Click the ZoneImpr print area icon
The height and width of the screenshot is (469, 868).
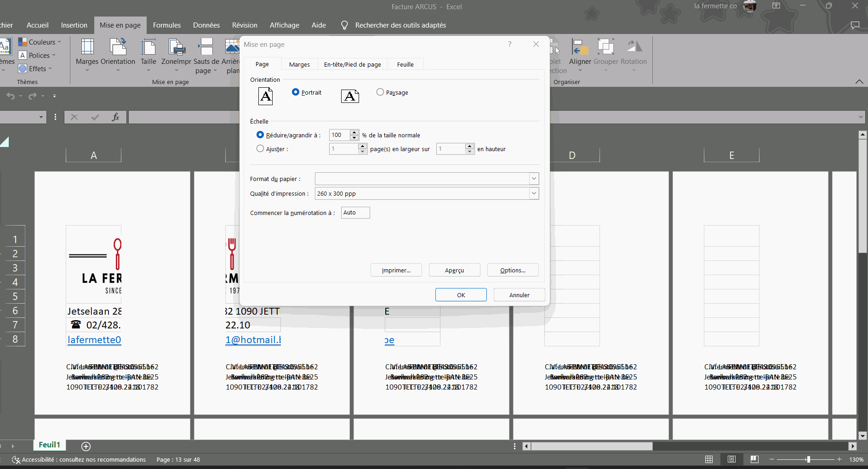[x=176, y=48]
